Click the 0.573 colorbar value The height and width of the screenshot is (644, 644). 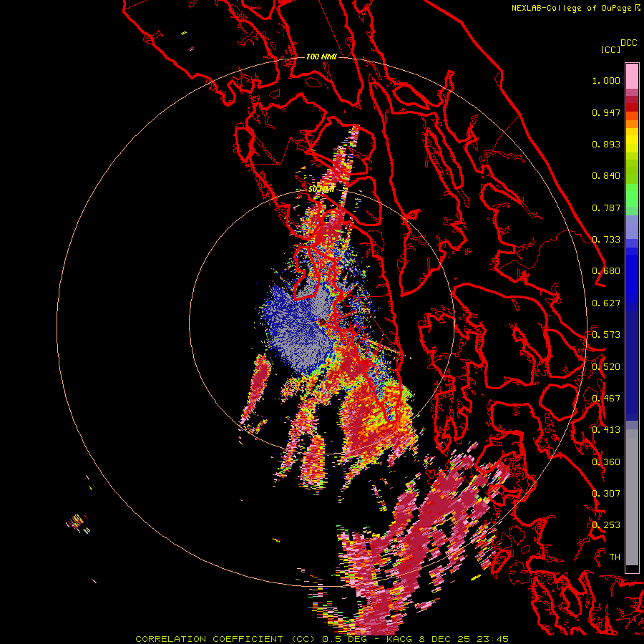[606, 335]
